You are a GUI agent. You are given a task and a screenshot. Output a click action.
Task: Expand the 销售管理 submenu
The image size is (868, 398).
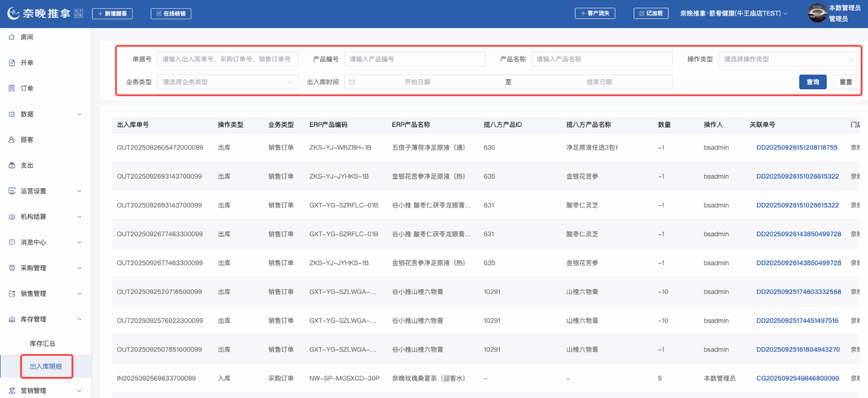point(79,293)
